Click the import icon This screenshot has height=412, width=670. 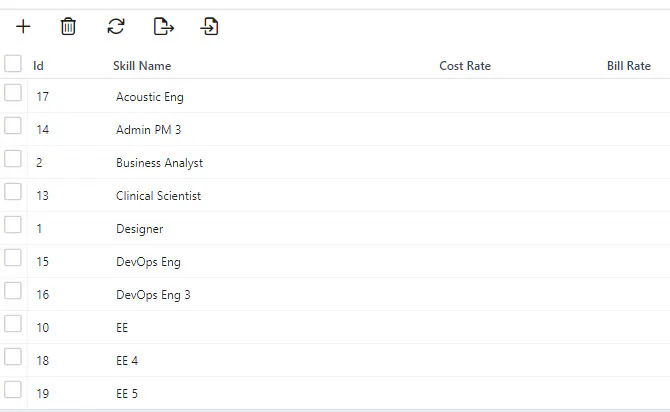tap(209, 26)
